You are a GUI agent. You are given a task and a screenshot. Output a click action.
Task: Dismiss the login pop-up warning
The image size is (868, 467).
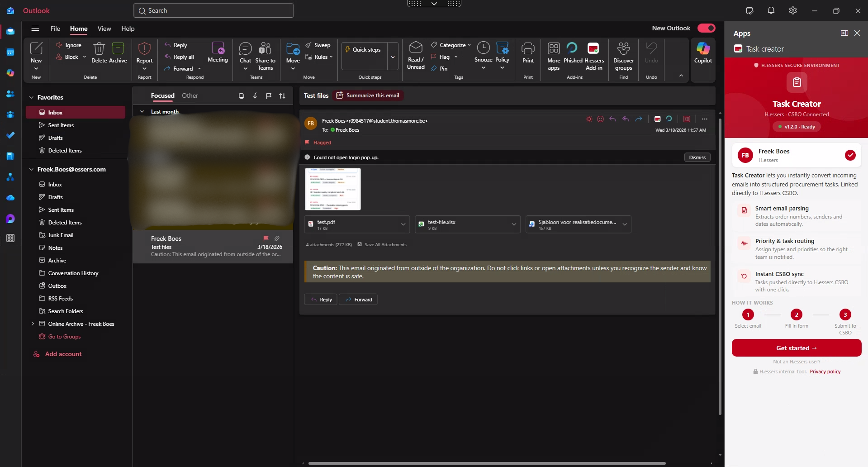697,157
